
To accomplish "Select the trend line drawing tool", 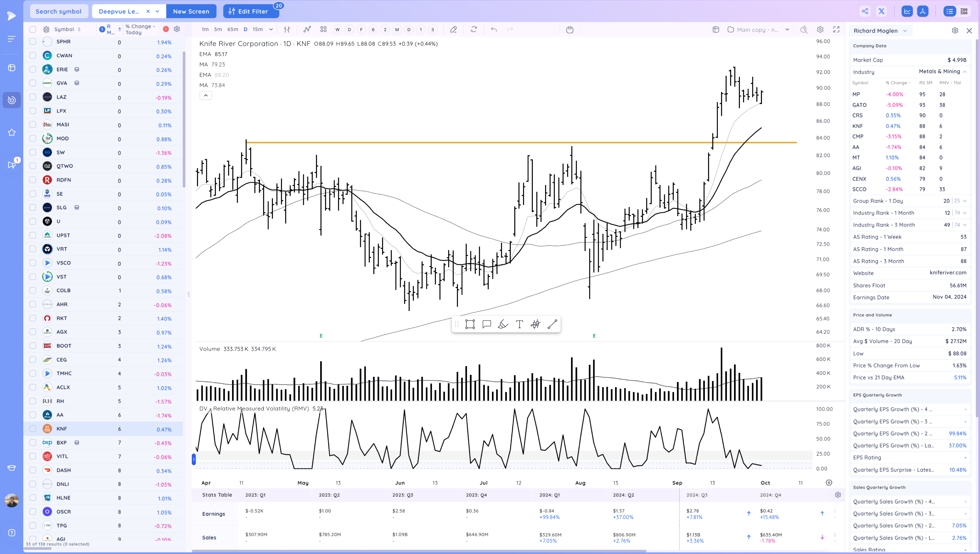I will [x=552, y=324].
